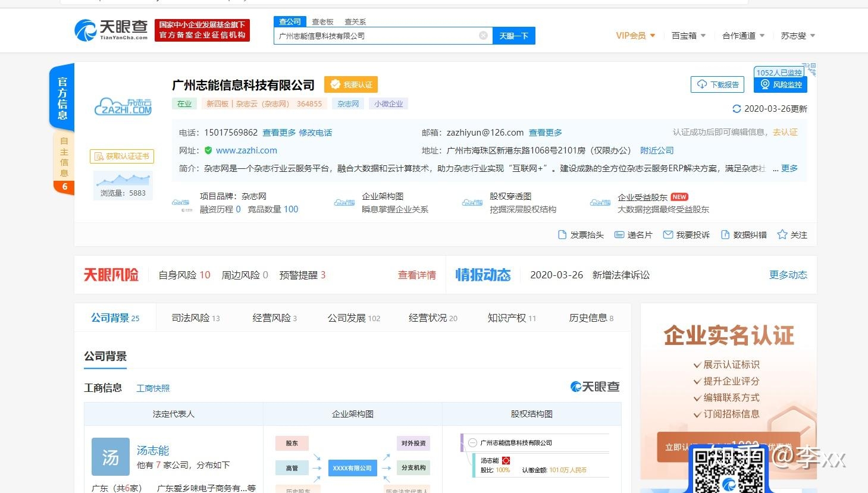Select the 查老板 search tab

(x=322, y=22)
